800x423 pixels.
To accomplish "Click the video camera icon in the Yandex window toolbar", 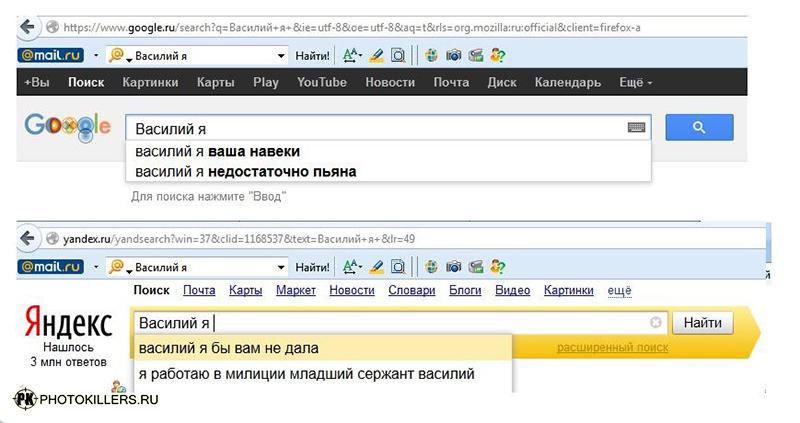I will point(476,266).
